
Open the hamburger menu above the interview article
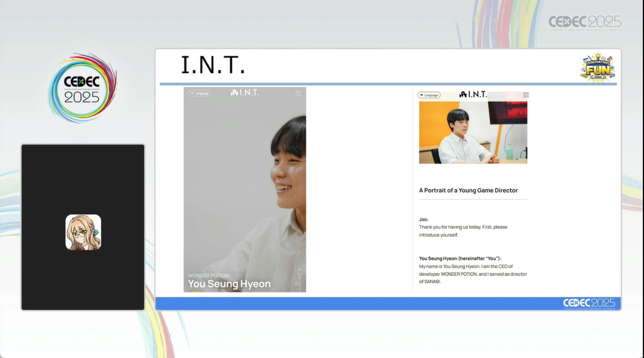[x=526, y=95]
